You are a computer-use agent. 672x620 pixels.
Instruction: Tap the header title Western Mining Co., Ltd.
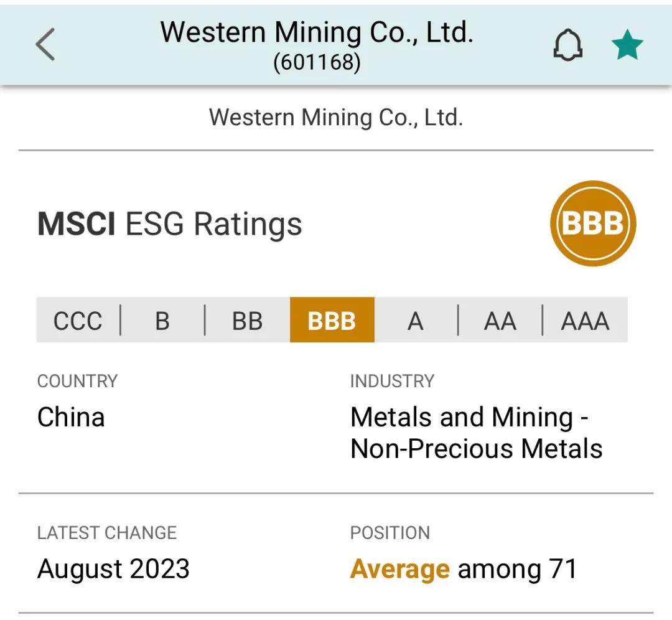point(317,32)
